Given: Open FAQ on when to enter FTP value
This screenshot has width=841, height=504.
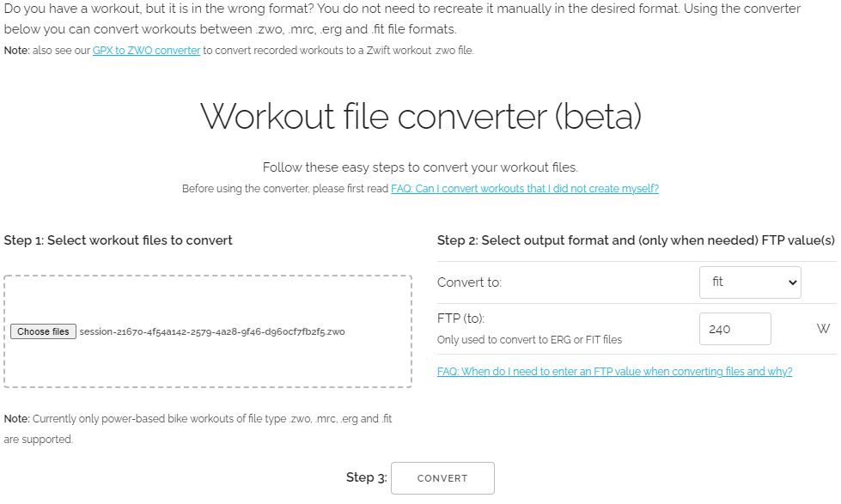Looking at the screenshot, I should click(x=614, y=372).
